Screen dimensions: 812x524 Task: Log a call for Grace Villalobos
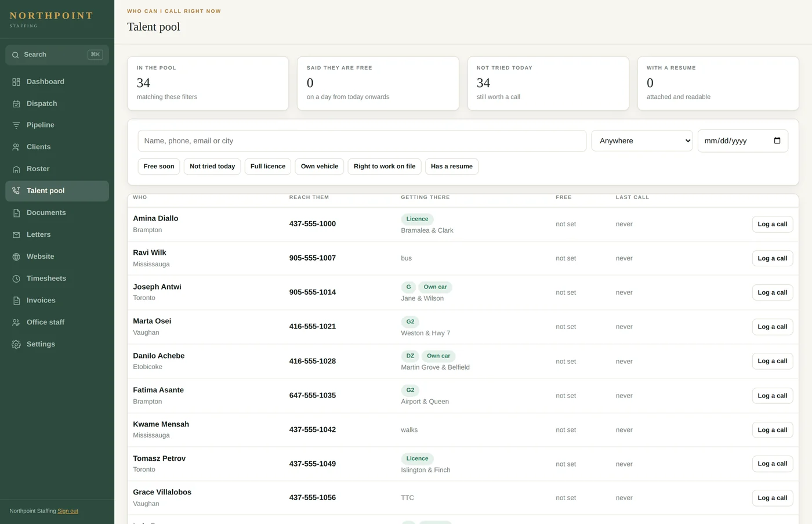click(773, 498)
